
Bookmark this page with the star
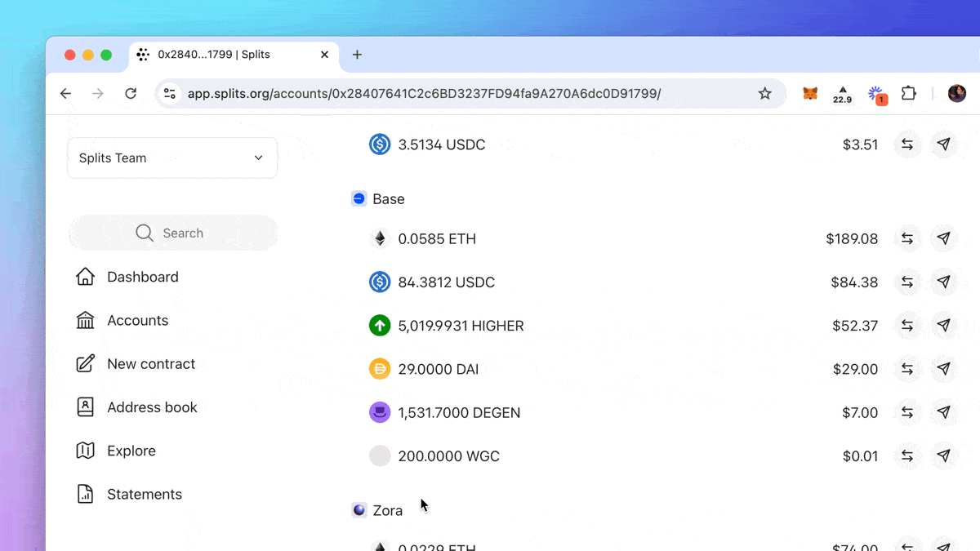[x=765, y=94]
